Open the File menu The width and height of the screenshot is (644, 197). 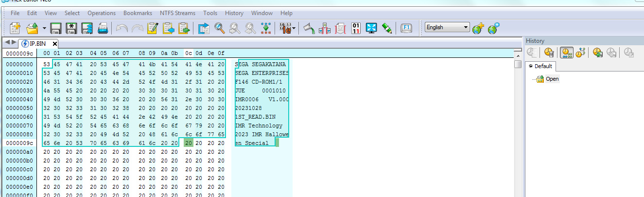click(x=15, y=13)
